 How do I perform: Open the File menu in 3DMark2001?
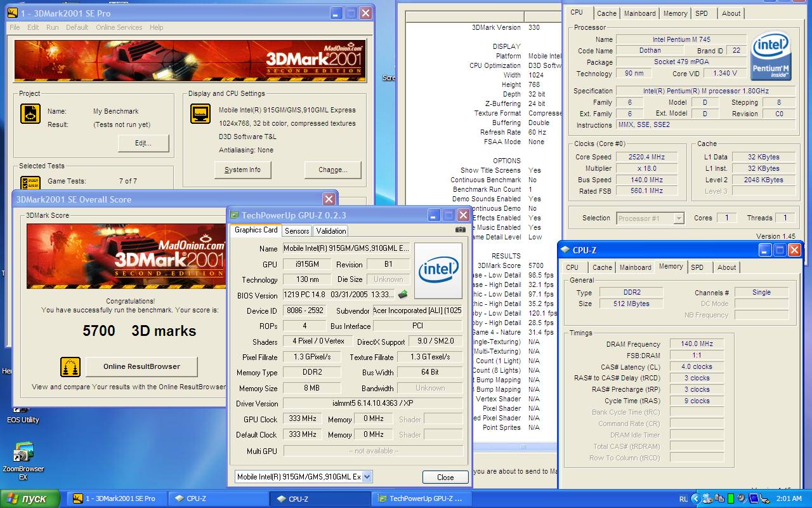tap(15, 27)
